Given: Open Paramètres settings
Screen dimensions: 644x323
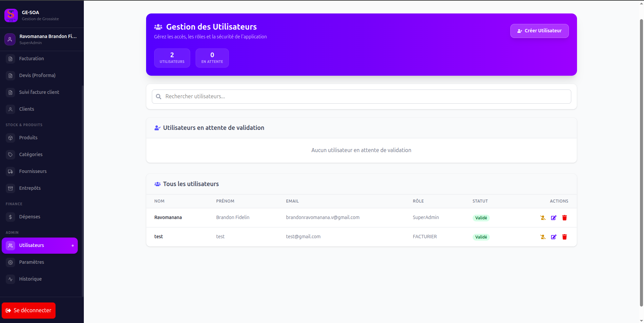Looking at the screenshot, I should [x=40, y=262].
